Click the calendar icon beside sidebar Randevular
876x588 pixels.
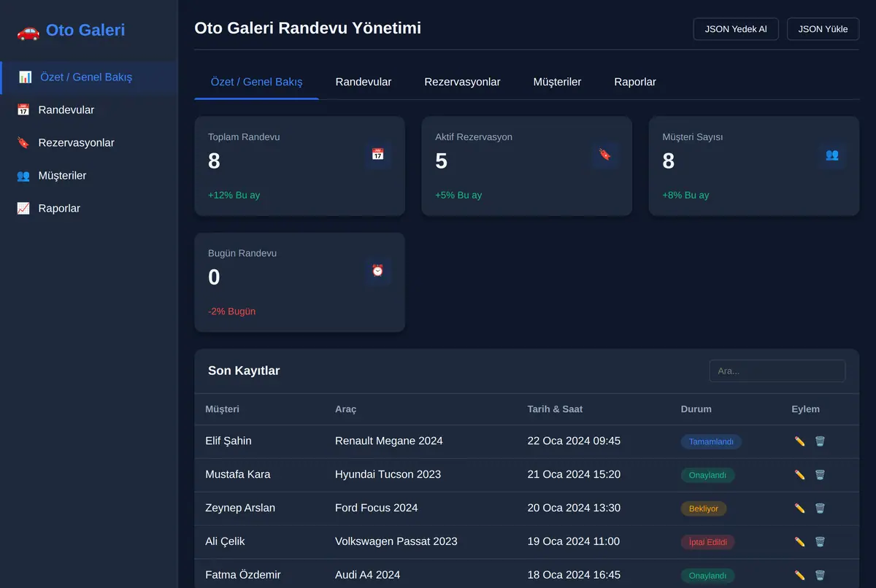pyautogui.click(x=23, y=110)
